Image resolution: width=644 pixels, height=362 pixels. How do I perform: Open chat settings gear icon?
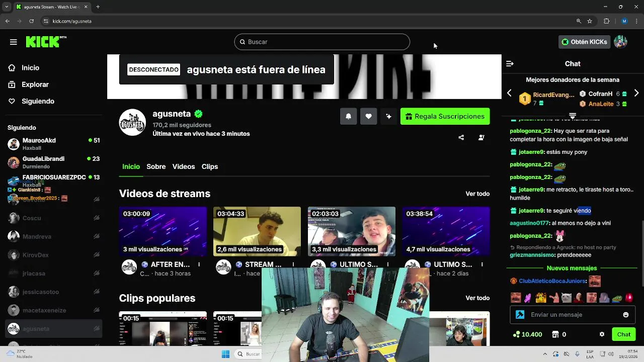tap(602, 334)
